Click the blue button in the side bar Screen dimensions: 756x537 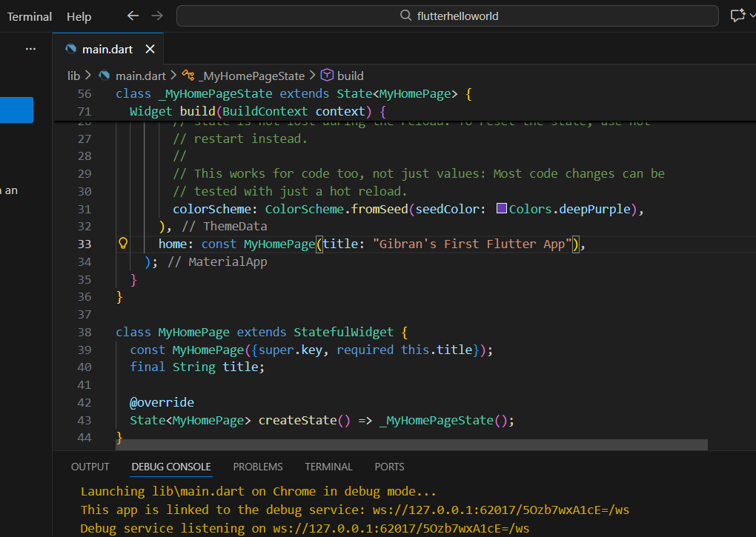[16, 110]
